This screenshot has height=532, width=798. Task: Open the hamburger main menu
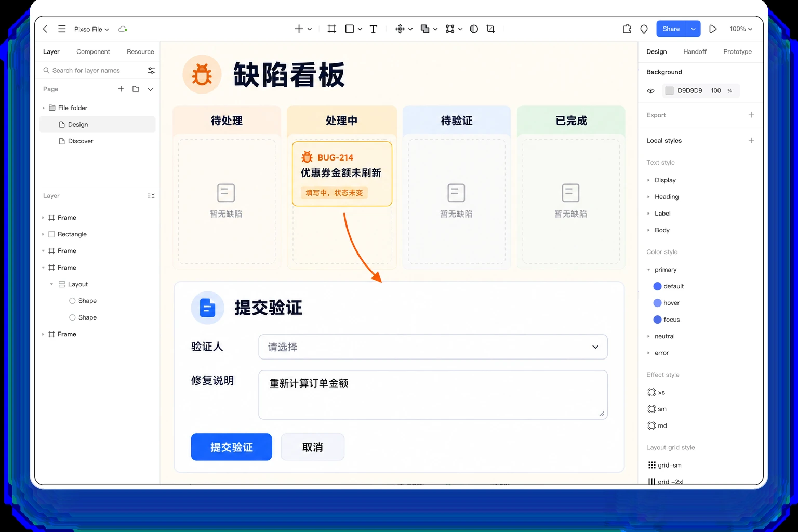click(x=62, y=29)
